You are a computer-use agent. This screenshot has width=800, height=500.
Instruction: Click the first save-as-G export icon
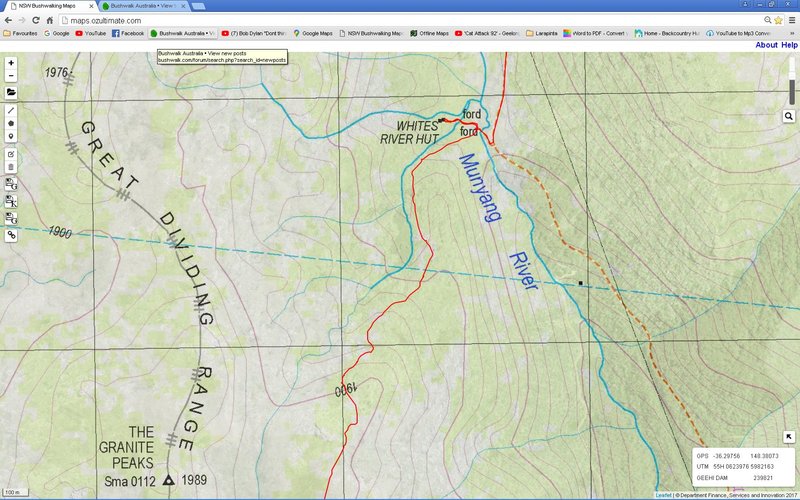(11, 184)
